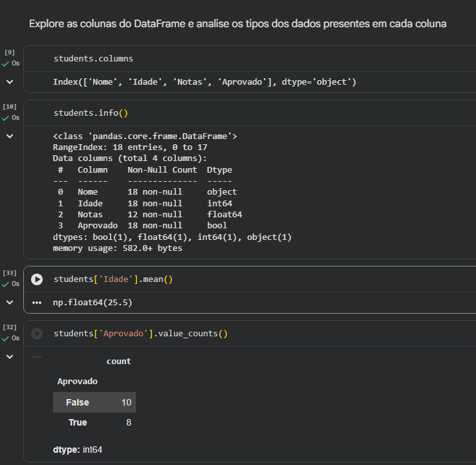Image resolution: width=476 pixels, height=465 pixels.
Task: Click the 'Nome 18 non-null object' row
Action: [147, 192]
